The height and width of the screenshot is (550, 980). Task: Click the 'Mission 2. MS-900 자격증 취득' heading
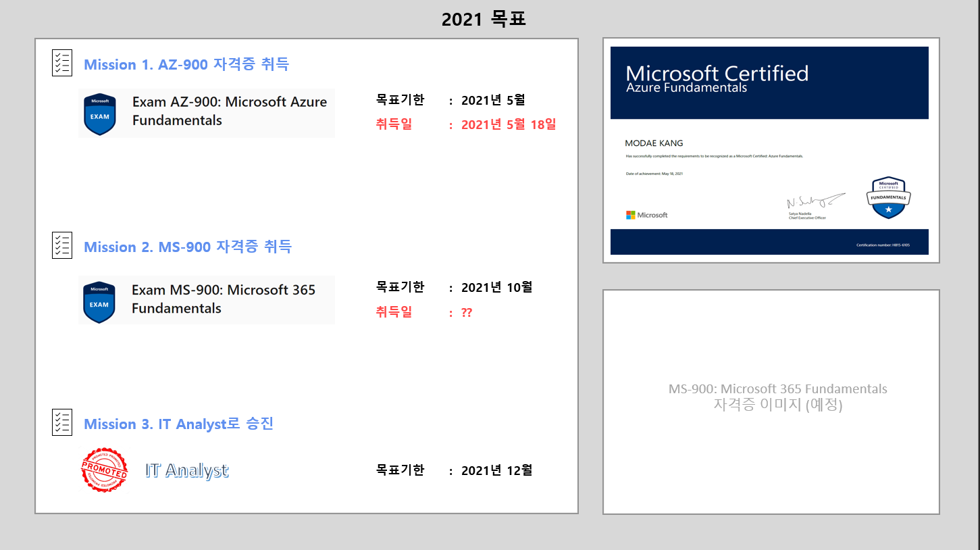(x=188, y=247)
